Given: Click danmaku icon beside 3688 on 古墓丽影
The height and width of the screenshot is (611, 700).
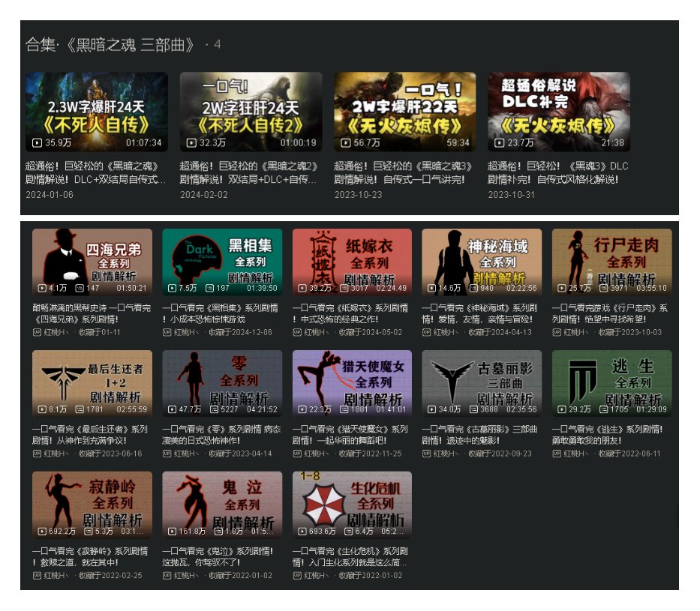Looking at the screenshot, I should pos(473,409).
